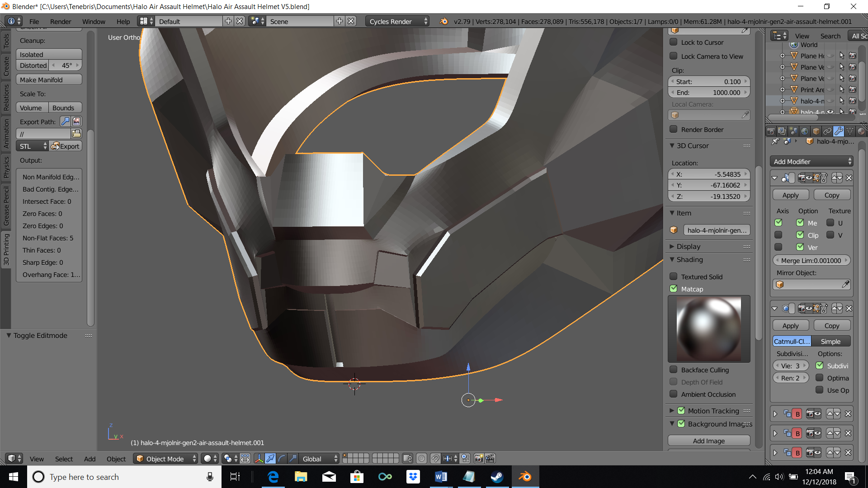Open the Material properties sphere tab
This screenshot has height=488, width=868.
click(861, 131)
